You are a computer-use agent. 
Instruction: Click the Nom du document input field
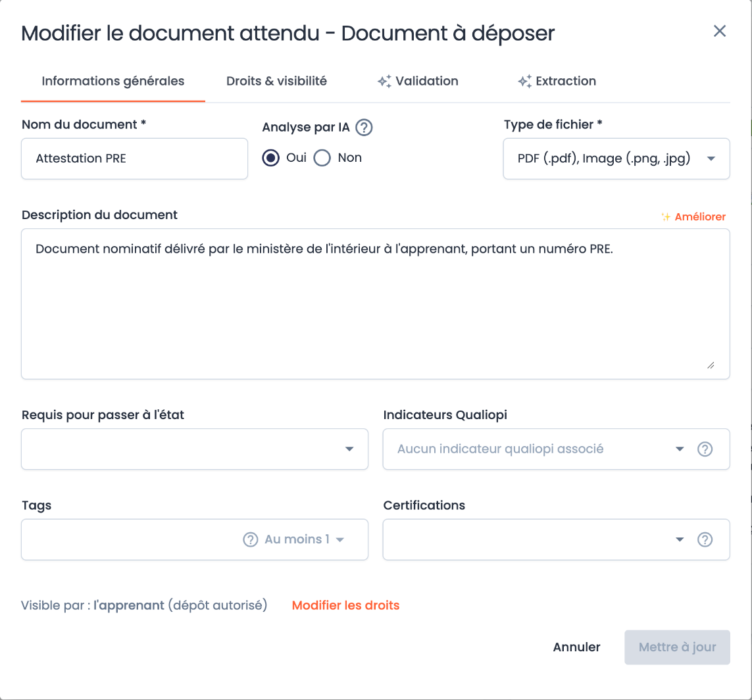point(134,159)
